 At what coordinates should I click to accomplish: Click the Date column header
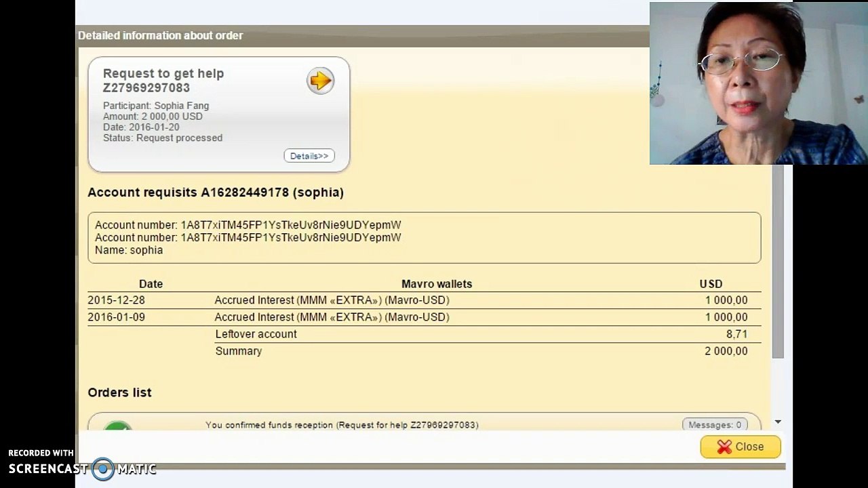tap(151, 284)
